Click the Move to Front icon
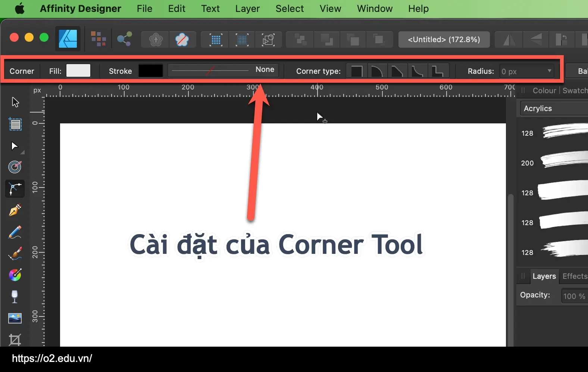Screen dimensions: 588x372 [x=379, y=40]
